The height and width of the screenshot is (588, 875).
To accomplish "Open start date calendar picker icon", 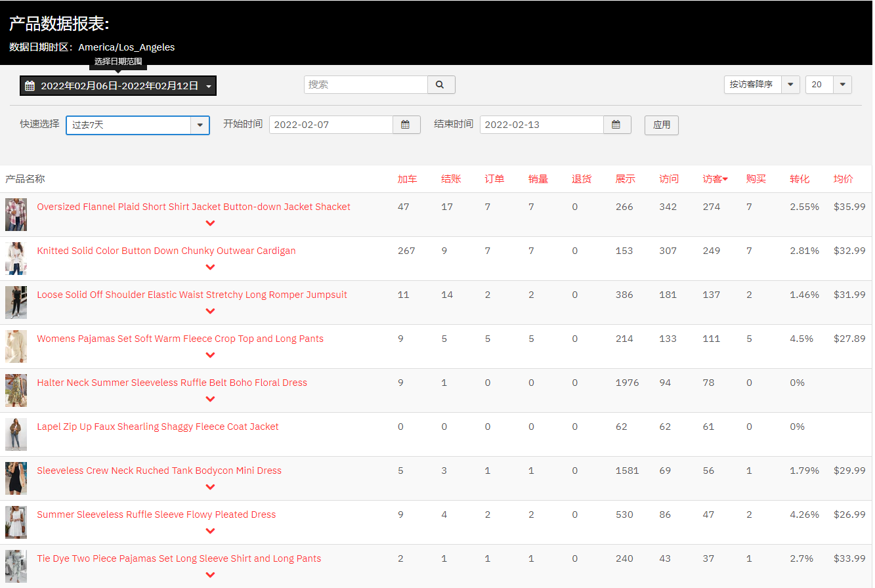I will 406,125.
